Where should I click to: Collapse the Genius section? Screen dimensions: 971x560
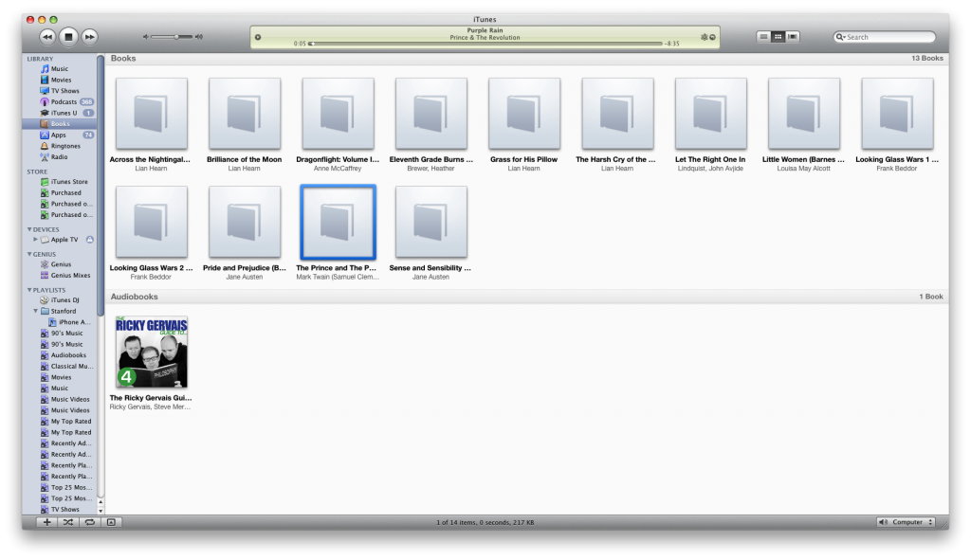[29, 254]
